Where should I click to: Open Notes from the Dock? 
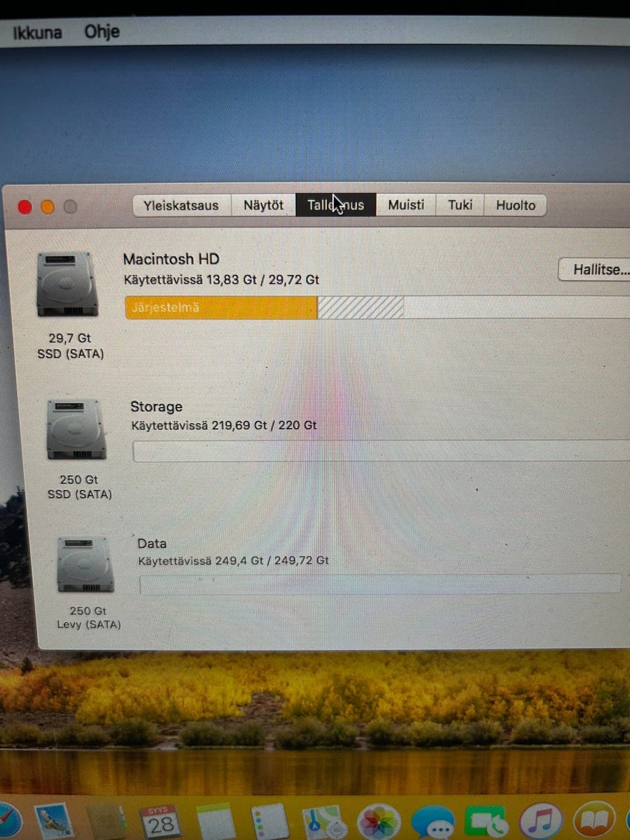[215, 822]
